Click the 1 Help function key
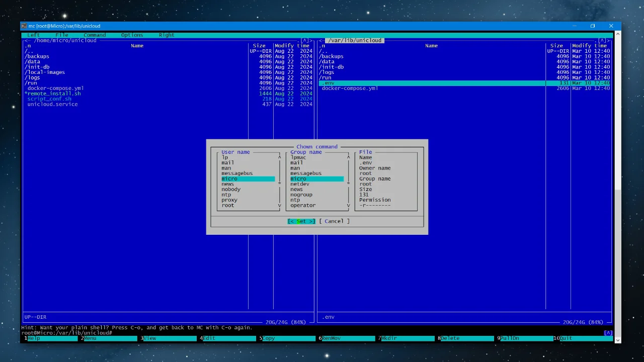This screenshot has width=644, height=362. click(51, 338)
